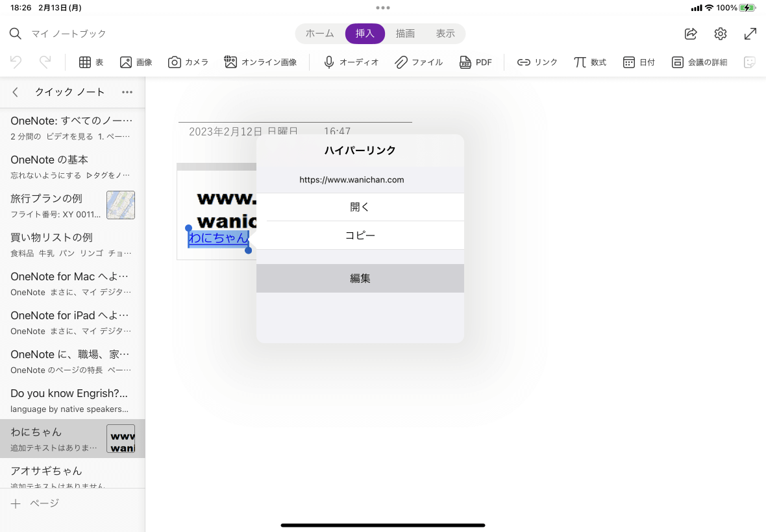This screenshot has height=532, width=766.
Task: Tap the battery indicator in status bar
Action: click(747, 8)
